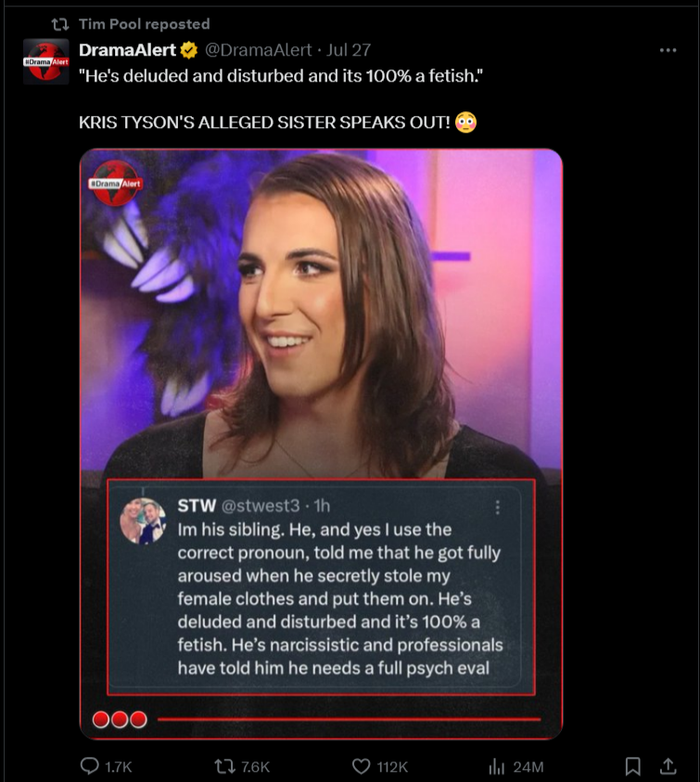Open the attached post image
This screenshot has height=782, width=700.
321,443
